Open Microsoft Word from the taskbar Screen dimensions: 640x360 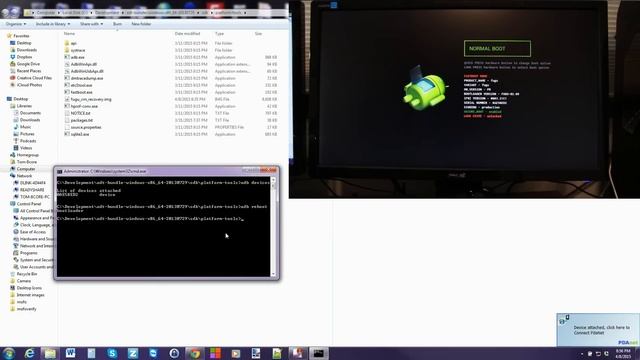pos(70,353)
